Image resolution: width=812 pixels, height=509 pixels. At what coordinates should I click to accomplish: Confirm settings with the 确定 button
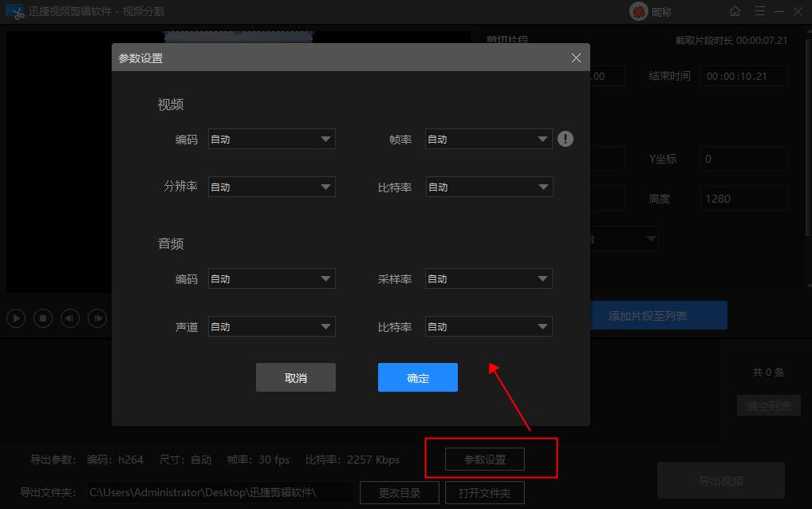pyautogui.click(x=417, y=377)
